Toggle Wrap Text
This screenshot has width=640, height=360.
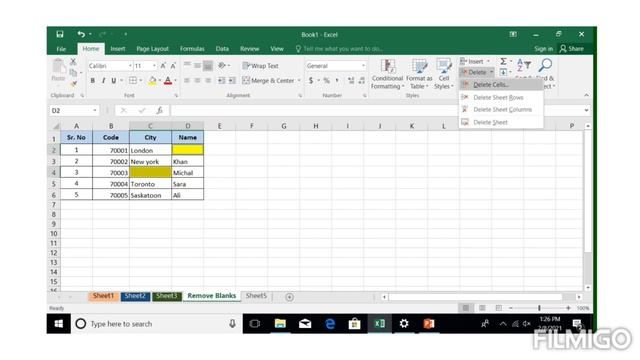coord(260,66)
